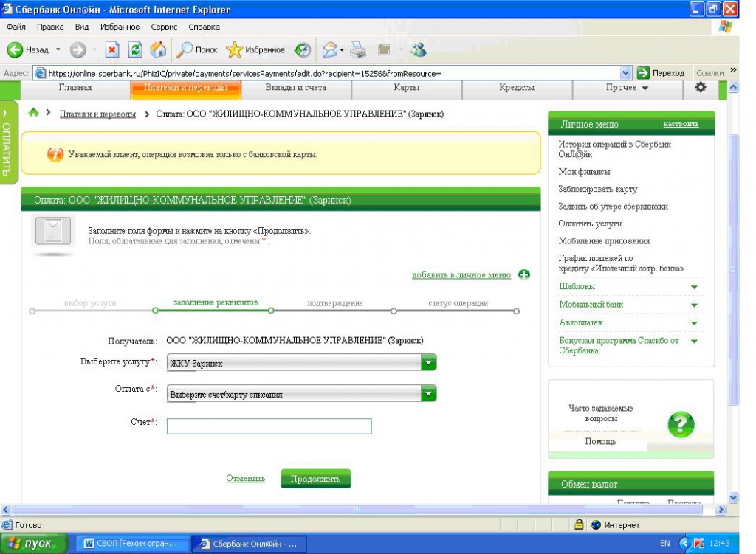756x554 pixels.
Task: Switch to the Платежи и переводы tab
Action: click(185, 89)
